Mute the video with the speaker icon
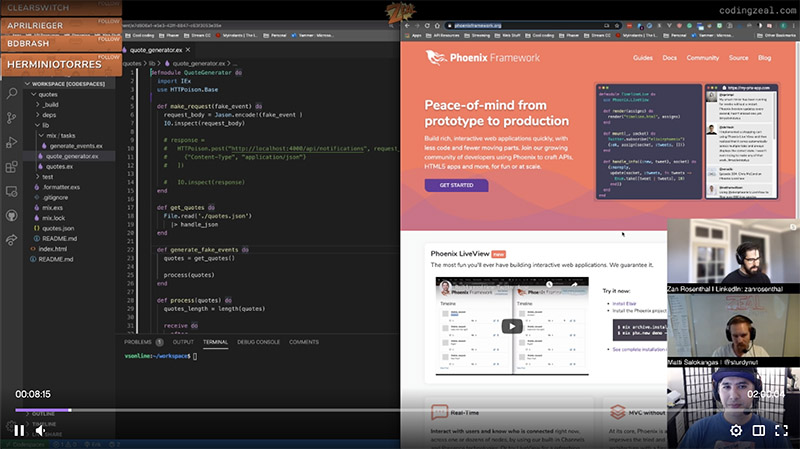The image size is (800, 449). [40, 431]
